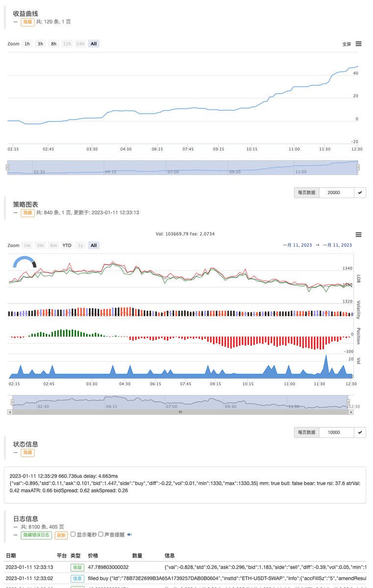Image resolution: width=373 pixels, height=588 pixels.
Task: Select 3h zoom on profit chart
Action: click(40, 44)
